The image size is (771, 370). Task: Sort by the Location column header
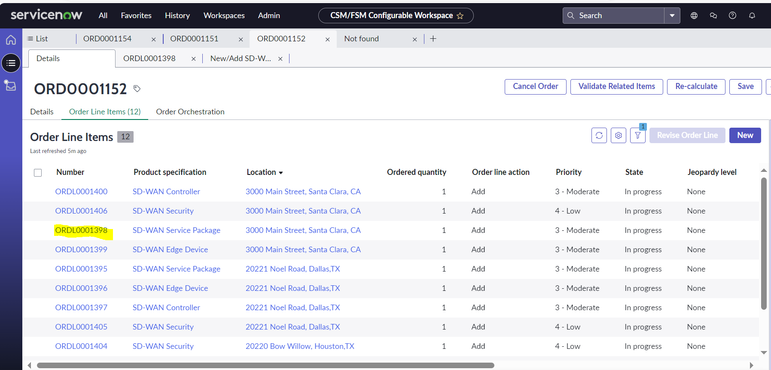pos(265,172)
